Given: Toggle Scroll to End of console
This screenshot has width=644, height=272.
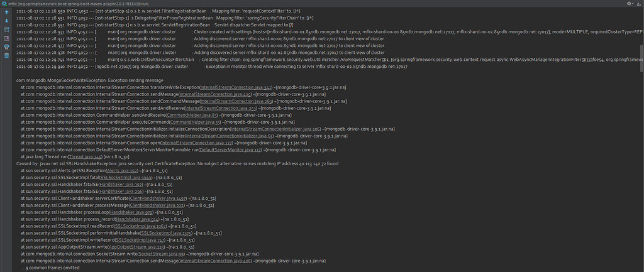Looking at the screenshot, I should (x=6, y=38).
